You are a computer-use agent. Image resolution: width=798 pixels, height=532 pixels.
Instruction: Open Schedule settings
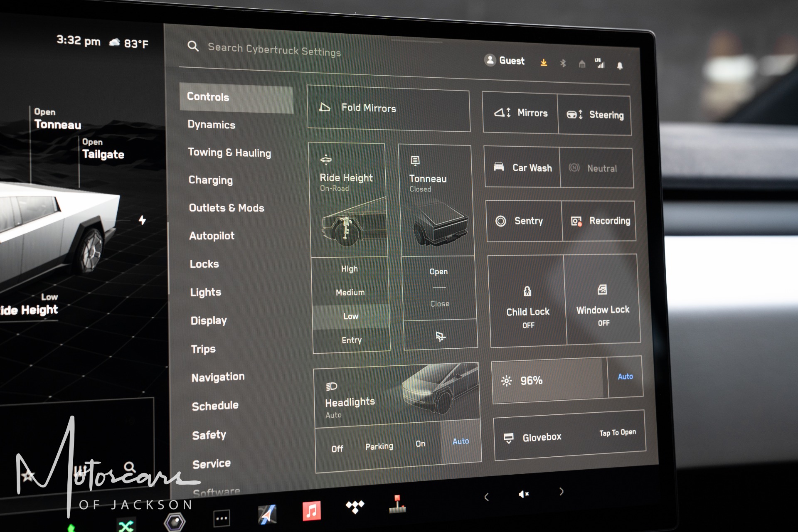215,406
